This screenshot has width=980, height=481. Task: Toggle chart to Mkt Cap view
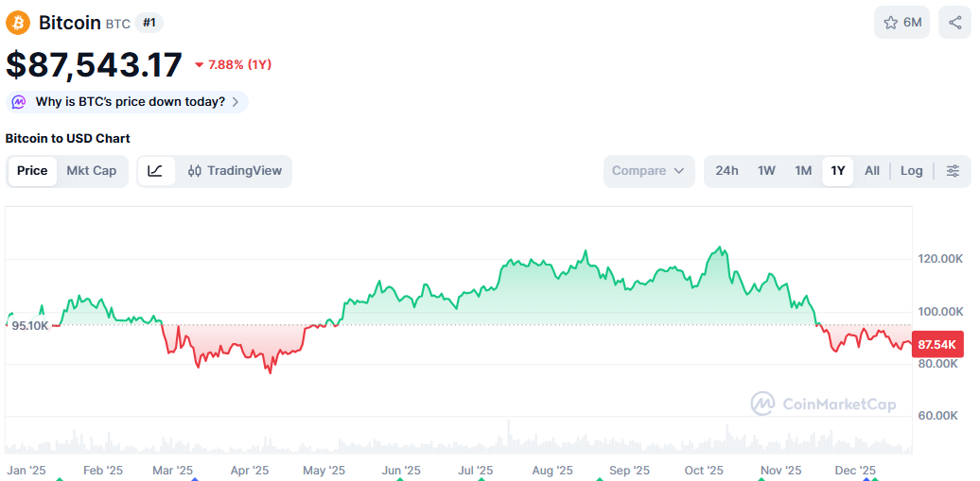[92, 171]
